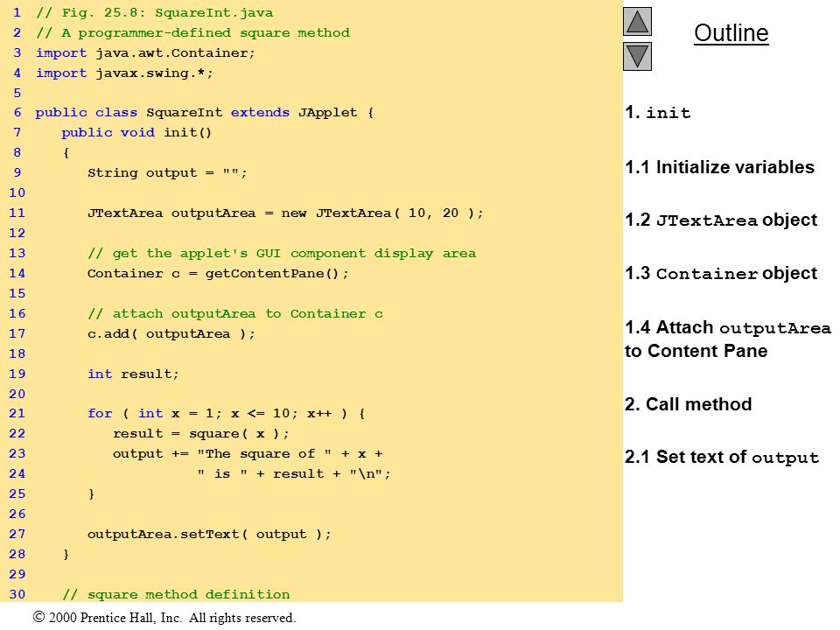Open the Outline heading link
The height and width of the screenshot is (630, 840).
[731, 33]
